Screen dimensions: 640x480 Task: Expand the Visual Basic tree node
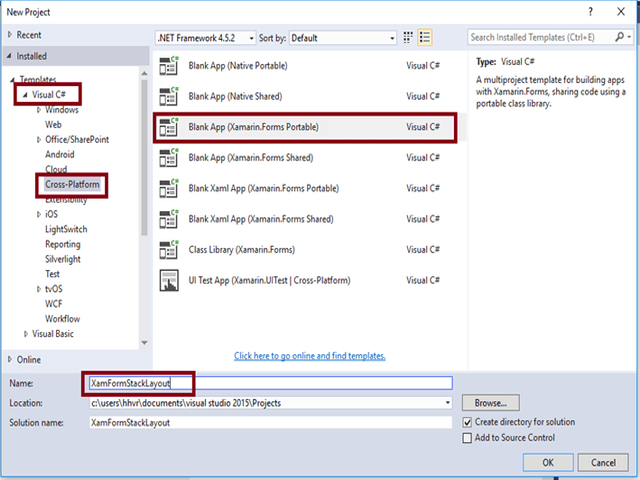(26, 334)
